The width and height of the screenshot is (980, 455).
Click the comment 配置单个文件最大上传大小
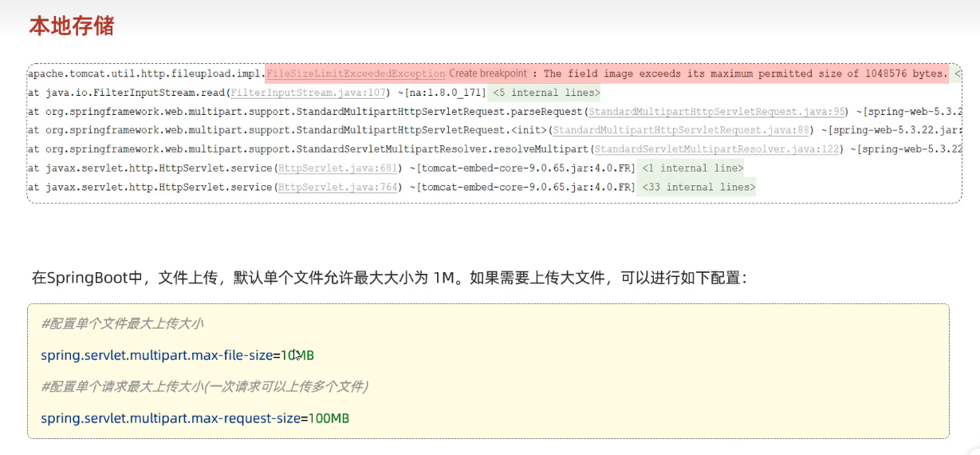point(122,323)
